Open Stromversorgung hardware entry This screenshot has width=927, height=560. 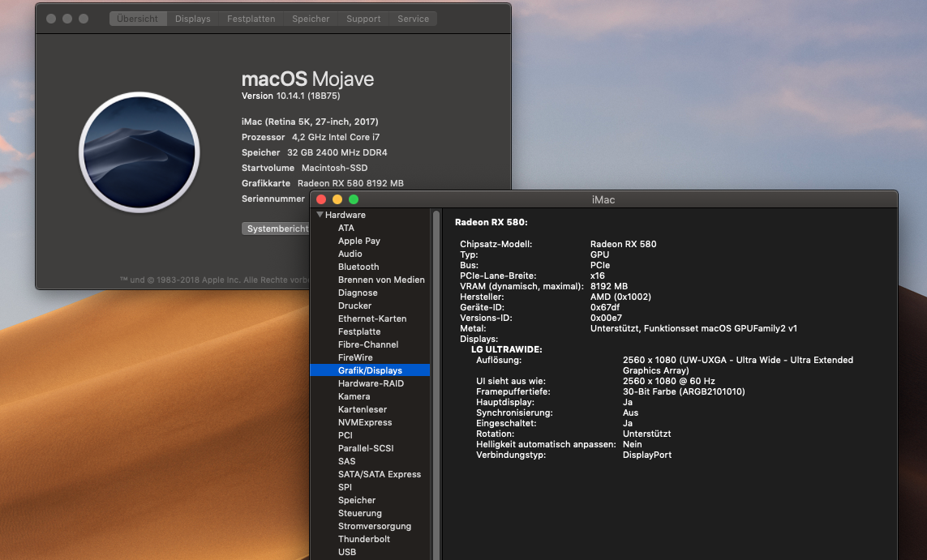coord(375,526)
